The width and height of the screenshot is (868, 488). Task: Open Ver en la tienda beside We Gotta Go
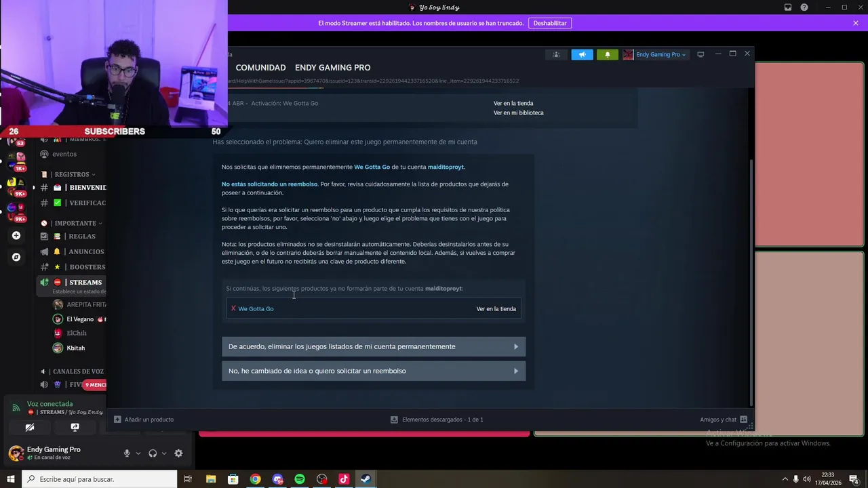point(496,308)
